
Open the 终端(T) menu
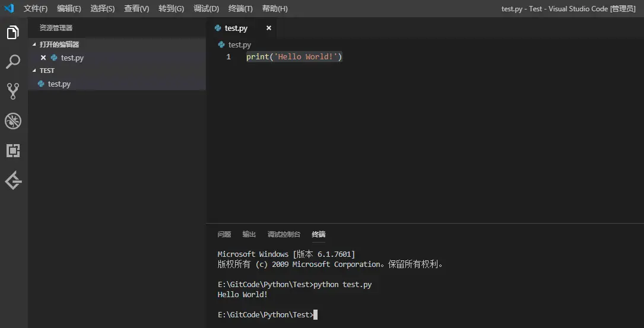click(240, 9)
